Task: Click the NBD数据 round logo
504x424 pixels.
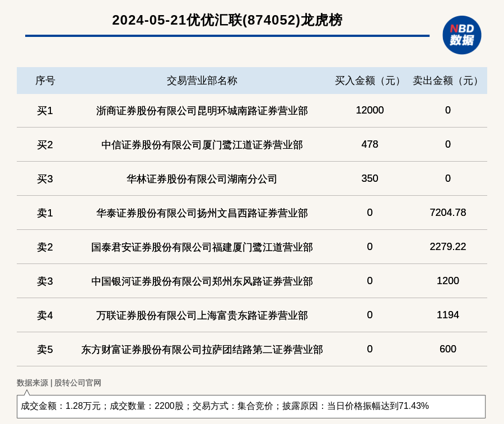Action: click(461, 35)
